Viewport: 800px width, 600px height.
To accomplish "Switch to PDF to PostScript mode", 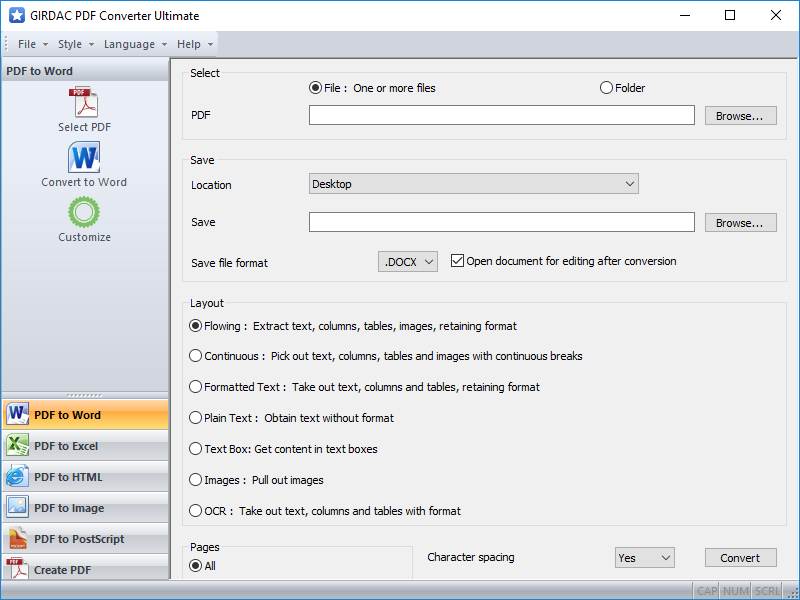I will tap(85, 539).
